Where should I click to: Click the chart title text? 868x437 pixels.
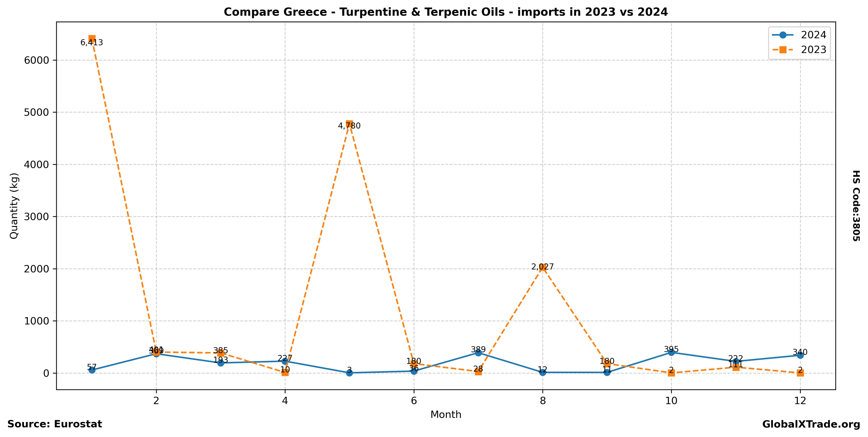click(445, 12)
